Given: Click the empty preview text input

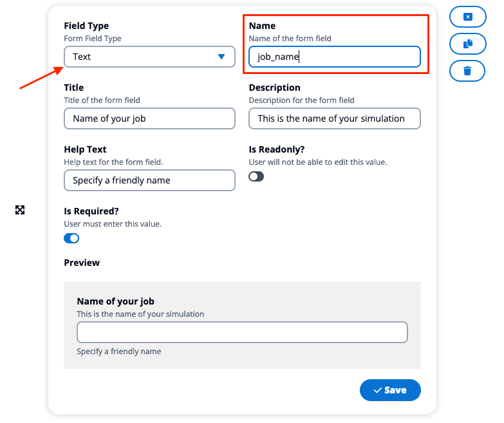Looking at the screenshot, I should coord(243,332).
